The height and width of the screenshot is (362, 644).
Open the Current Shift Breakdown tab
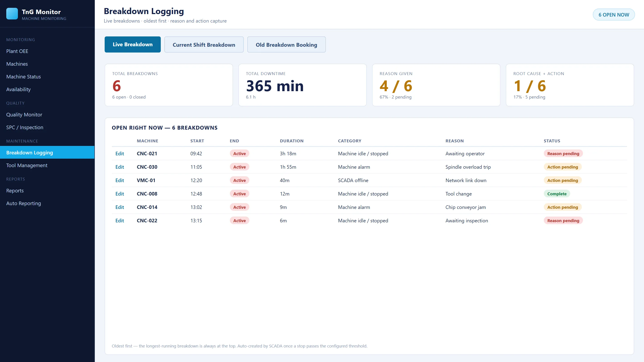click(204, 44)
